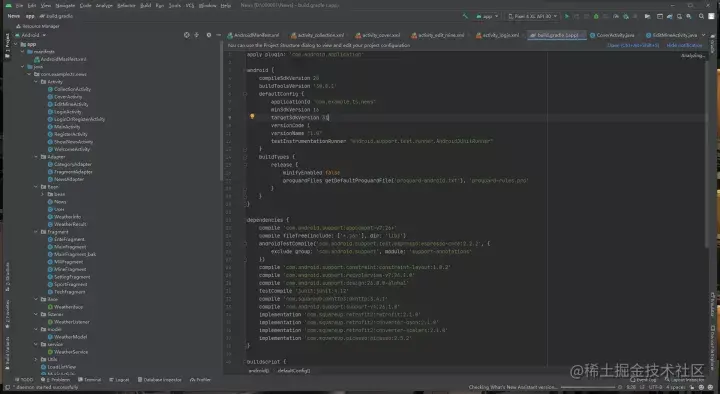The width and height of the screenshot is (720, 394).
Task: Switch to CoverActivity.java tab
Action: pos(612,35)
